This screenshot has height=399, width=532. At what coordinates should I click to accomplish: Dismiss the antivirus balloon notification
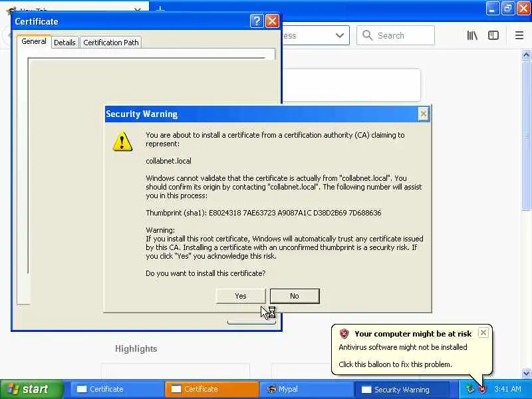coord(483,332)
